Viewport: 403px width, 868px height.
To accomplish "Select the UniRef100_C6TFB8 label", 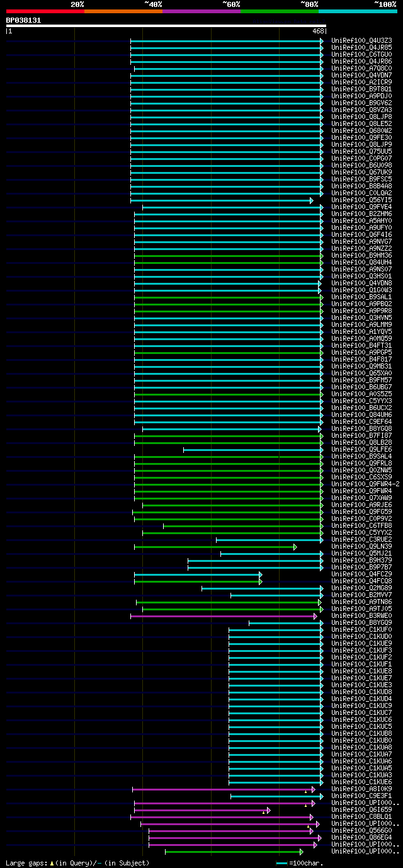I will [361, 525].
